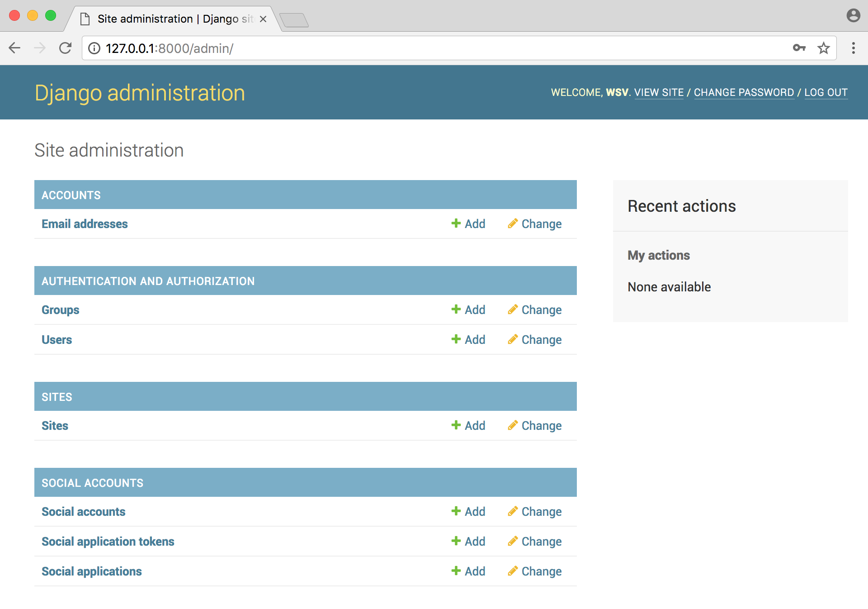Reload the page with refresh icon
868x609 pixels.
coord(66,48)
